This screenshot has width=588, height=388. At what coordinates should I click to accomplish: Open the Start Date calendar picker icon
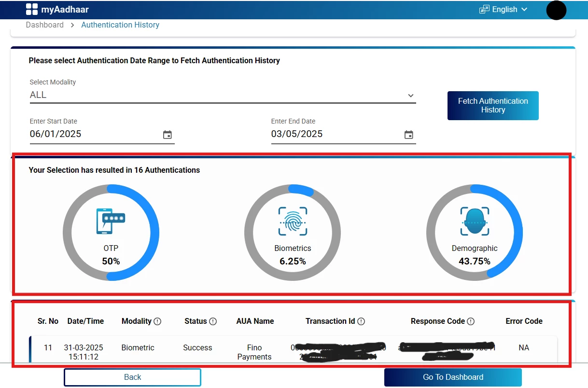[x=168, y=135]
